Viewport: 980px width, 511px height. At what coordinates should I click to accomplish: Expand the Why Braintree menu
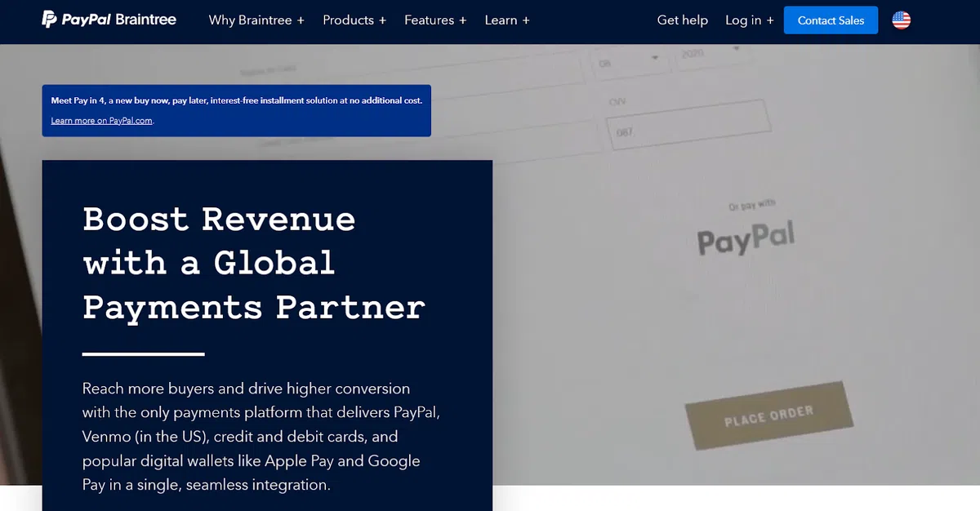pos(256,20)
